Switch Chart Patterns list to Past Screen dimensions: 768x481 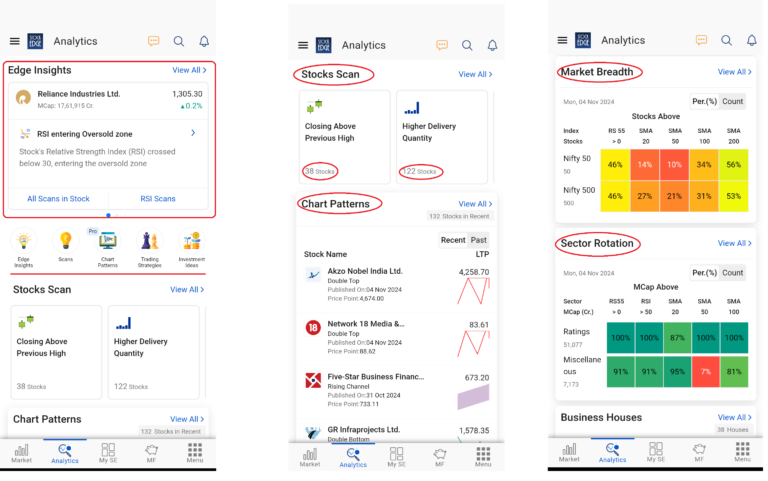click(479, 240)
